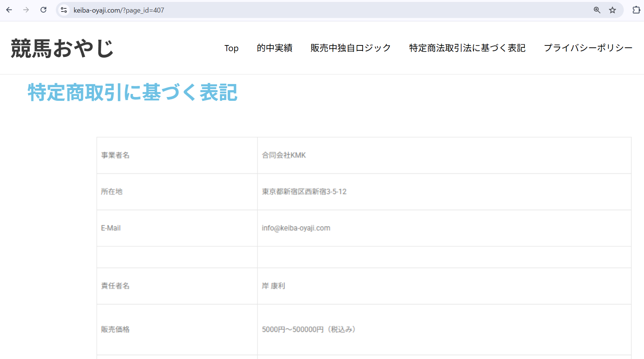
Task: Select 特定商法取引法に基づく表記 in navigation
Action: [467, 48]
